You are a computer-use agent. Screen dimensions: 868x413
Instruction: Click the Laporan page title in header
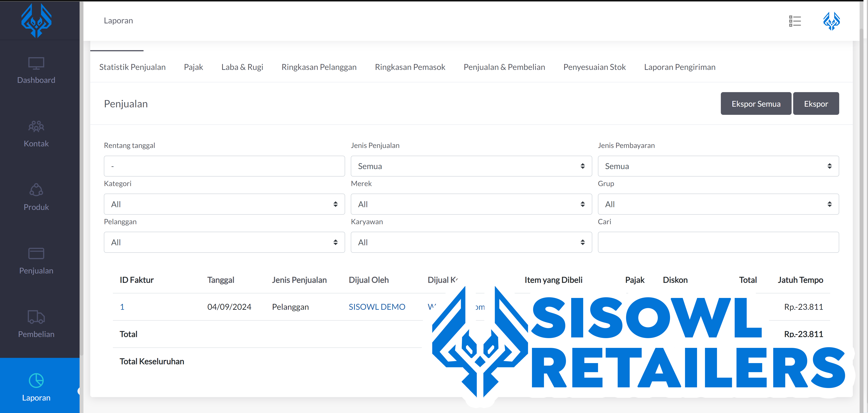click(x=118, y=21)
